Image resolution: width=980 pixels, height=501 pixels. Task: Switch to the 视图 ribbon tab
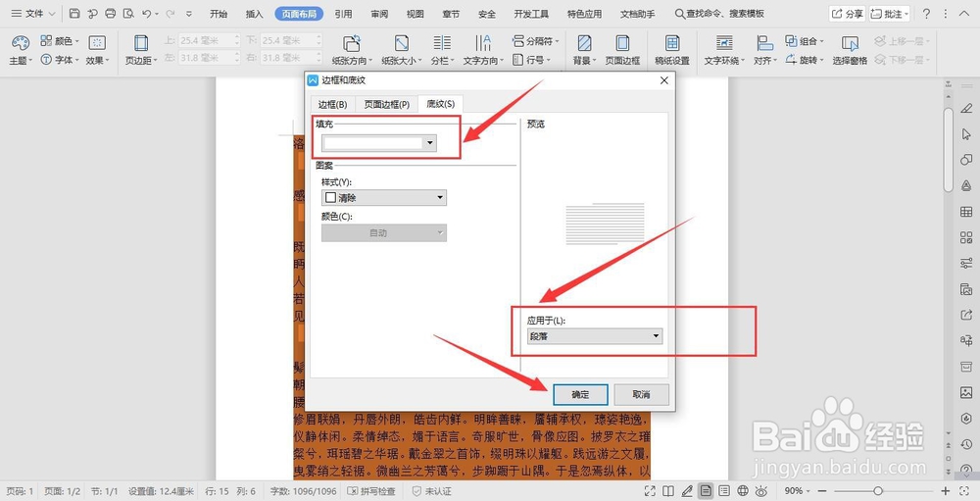pos(415,13)
